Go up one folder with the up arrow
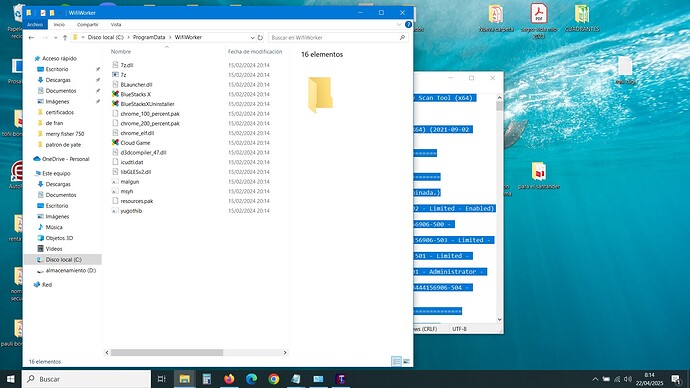 click(65, 38)
